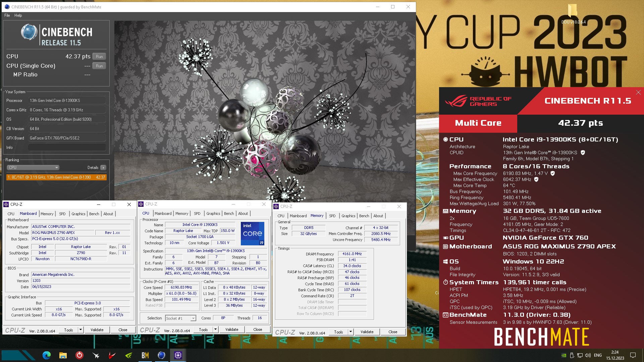Click Close button in CPU-Z Mainboard window
The height and width of the screenshot is (362, 644).
[123, 330]
